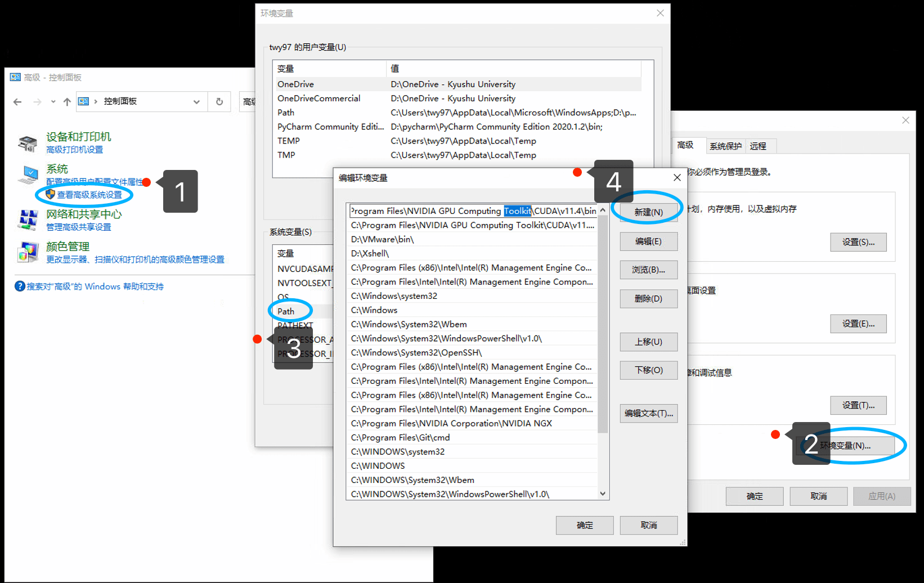Expand the address bar dropdown in Control Panel
The image size is (924, 583).
[196, 102]
